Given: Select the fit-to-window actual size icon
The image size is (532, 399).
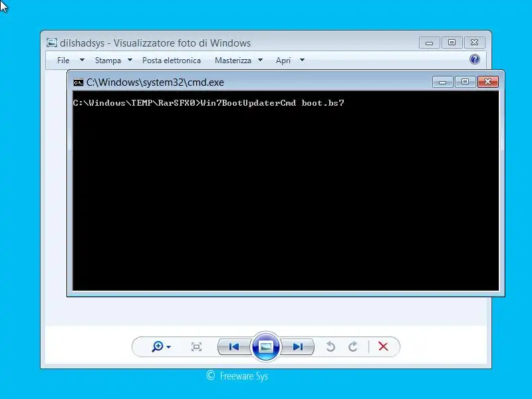Looking at the screenshot, I should pyautogui.click(x=196, y=346).
